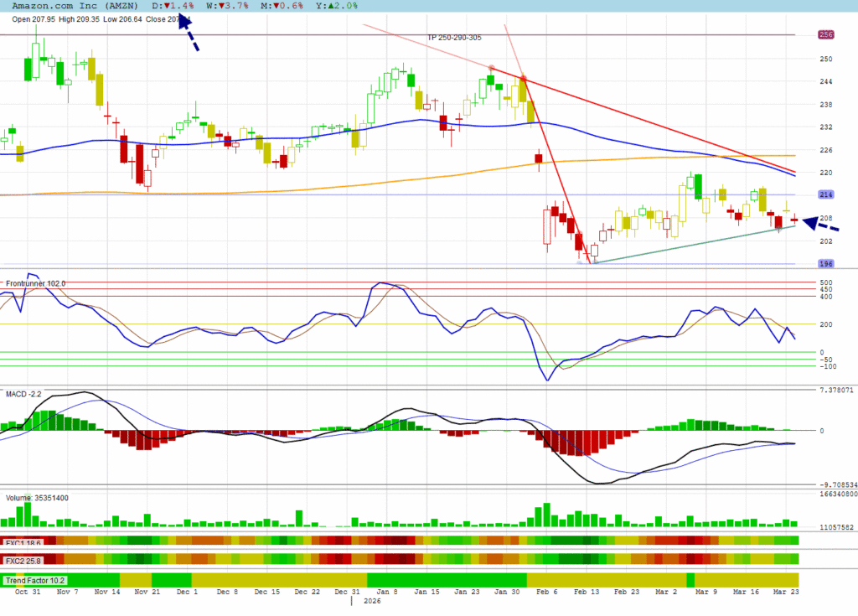This screenshot has height=616, width=858.
Task: Click the Trend Factor 10.2 label
Action: click(x=34, y=580)
